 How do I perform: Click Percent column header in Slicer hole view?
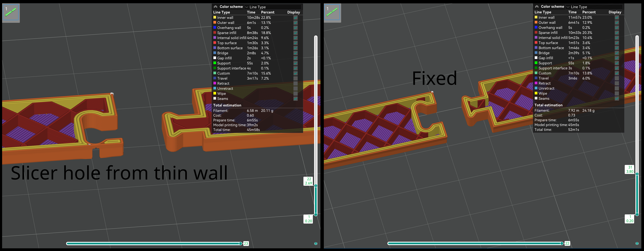(268, 12)
